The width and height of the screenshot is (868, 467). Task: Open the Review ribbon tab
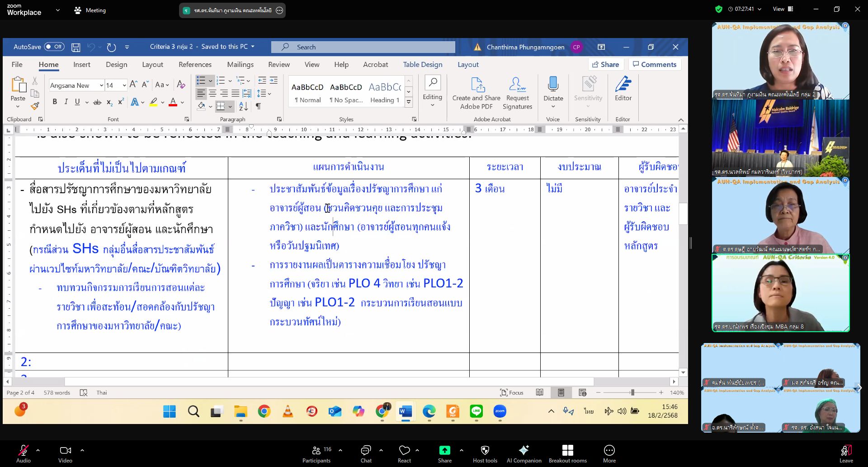click(x=279, y=65)
